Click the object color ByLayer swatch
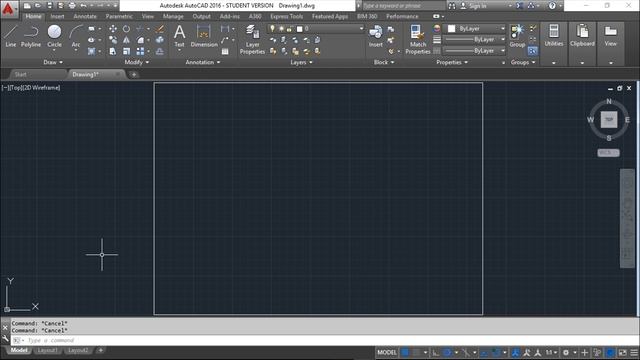The width and height of the screenshot is (640, 360). [x=451, y=29]
